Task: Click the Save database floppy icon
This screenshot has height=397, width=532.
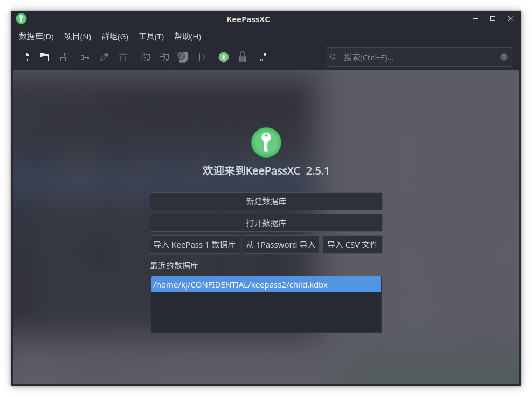Action: click(63, 57)
